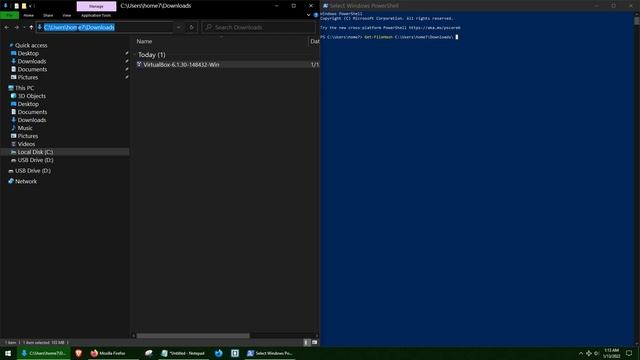Click the Forward arrow in Explorer
Screen dimensions: 640x360
click(x=16, y=27)
